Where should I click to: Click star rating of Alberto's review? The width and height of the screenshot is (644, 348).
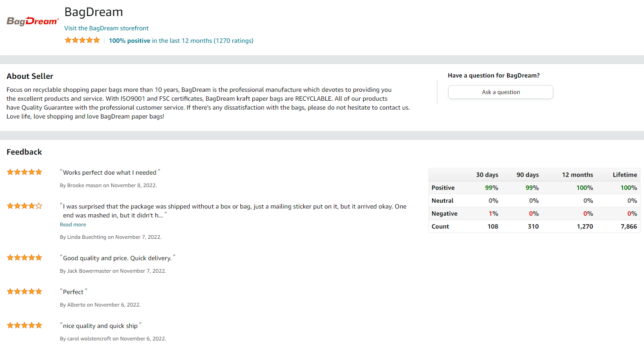click(x=24, y=291)
